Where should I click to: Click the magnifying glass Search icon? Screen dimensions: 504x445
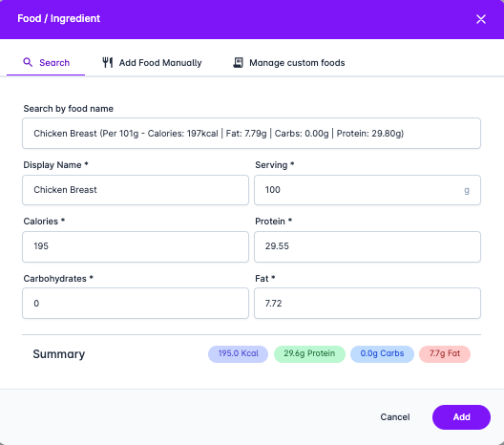(28, 62)
